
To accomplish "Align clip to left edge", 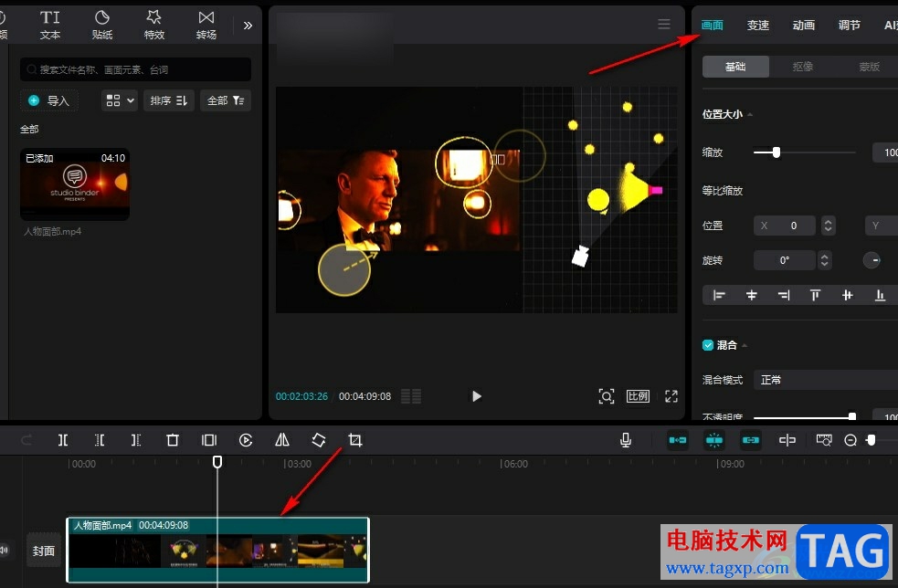I will pos(719,296).
